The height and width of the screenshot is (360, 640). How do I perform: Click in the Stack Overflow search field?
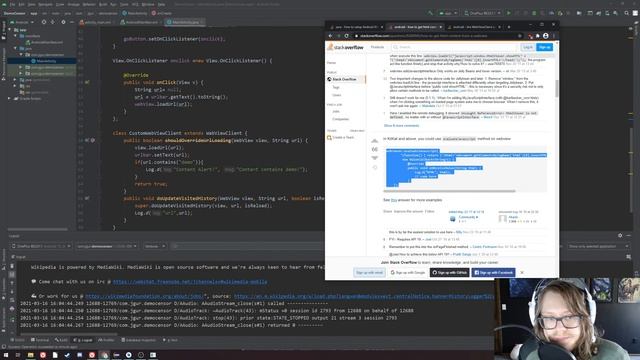tap(454, 47)
